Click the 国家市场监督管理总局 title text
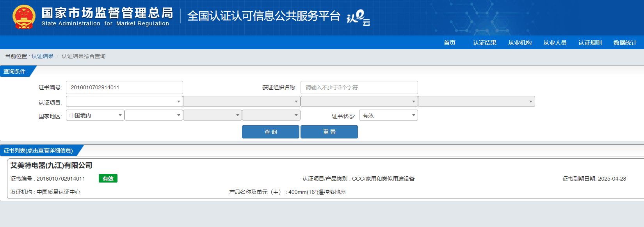 pyautogui.click(x=107, y=13)
